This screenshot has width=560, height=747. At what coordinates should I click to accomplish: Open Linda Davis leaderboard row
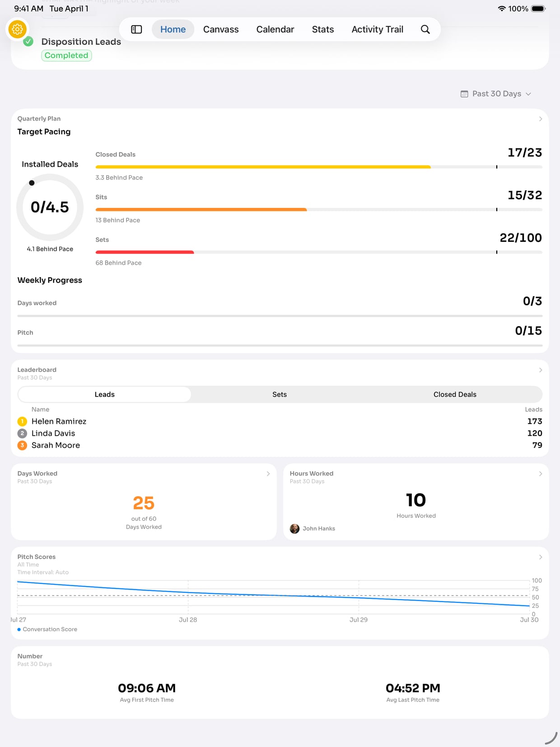click(x=280, y=433)
